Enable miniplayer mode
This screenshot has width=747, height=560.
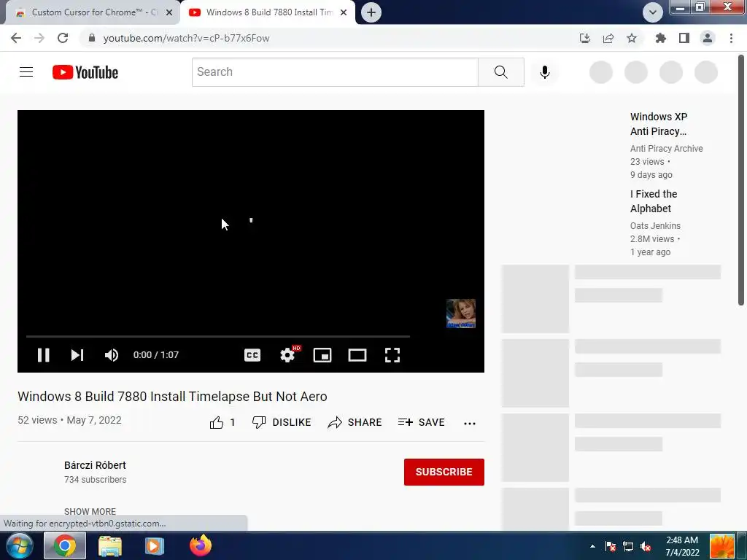click(x=322, y=355)
